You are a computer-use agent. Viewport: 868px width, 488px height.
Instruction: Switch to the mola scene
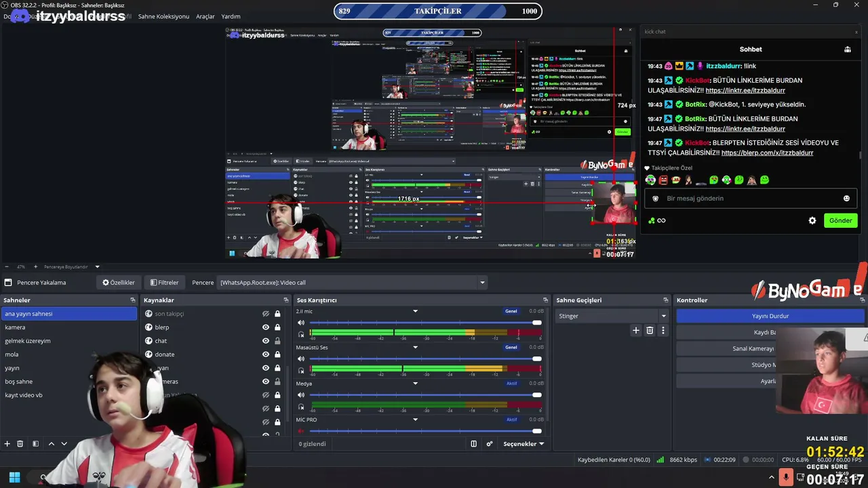[x=69, y=354]
